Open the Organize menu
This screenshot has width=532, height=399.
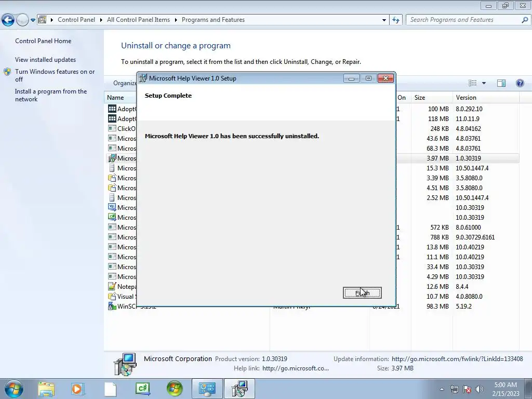125,83
